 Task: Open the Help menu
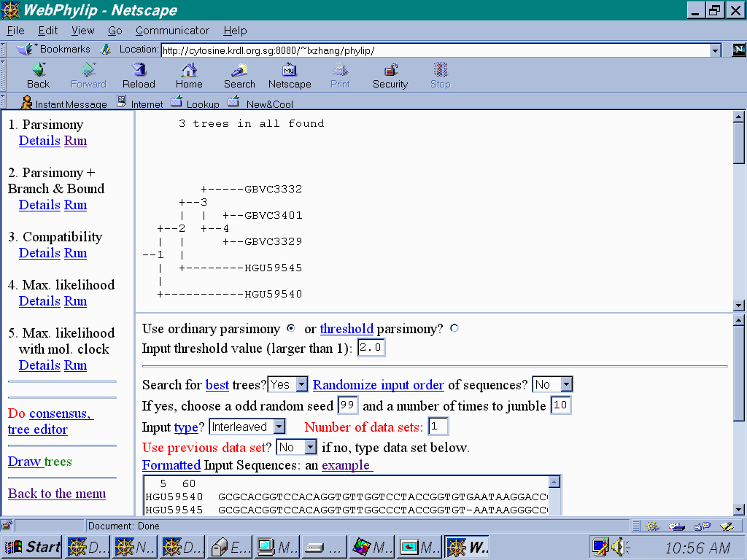pos(235,31)
